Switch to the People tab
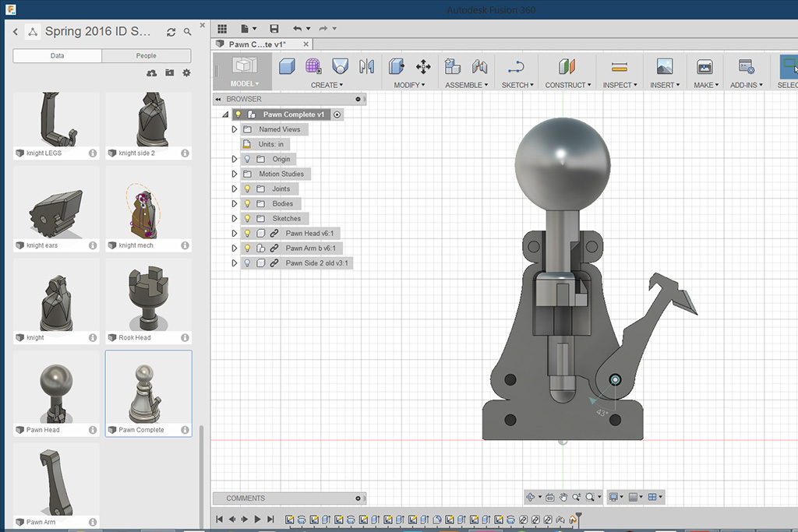This screenshot has height=532, width=798. point(146,55)
